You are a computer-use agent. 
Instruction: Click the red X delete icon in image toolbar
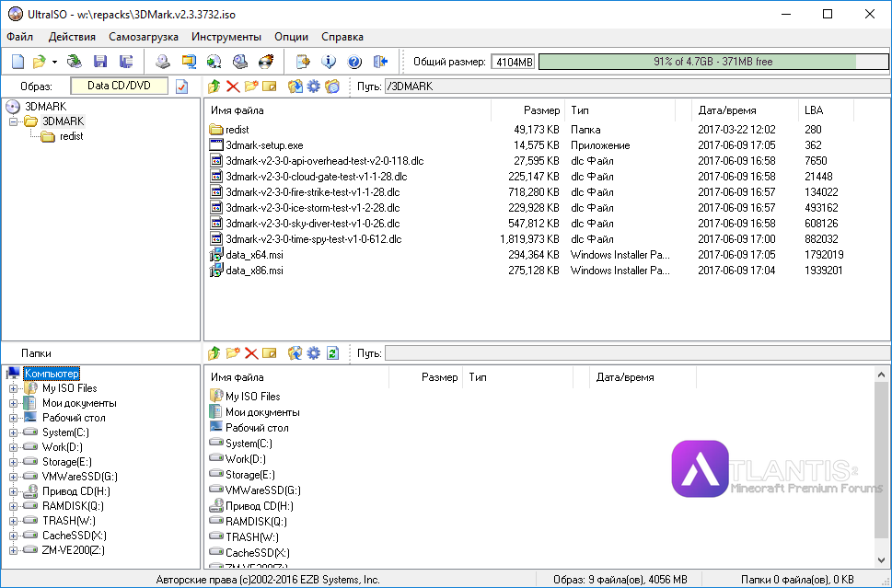point(233,86)
